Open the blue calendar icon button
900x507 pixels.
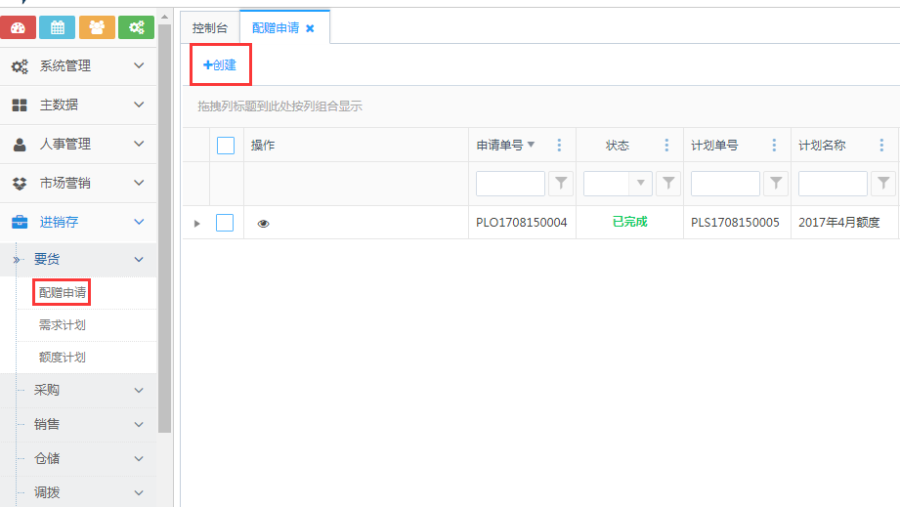coord(57,28)
